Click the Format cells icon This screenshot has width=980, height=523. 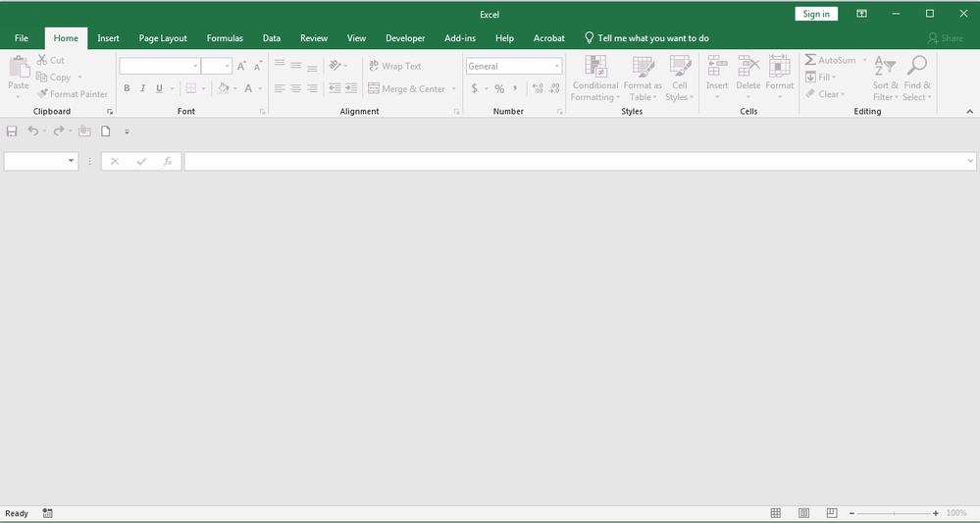click(779, 65)
